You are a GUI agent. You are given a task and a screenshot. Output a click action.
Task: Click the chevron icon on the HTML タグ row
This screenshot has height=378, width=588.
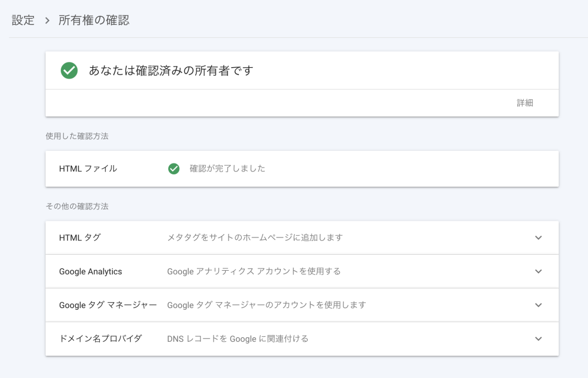[x=538, y=237]
